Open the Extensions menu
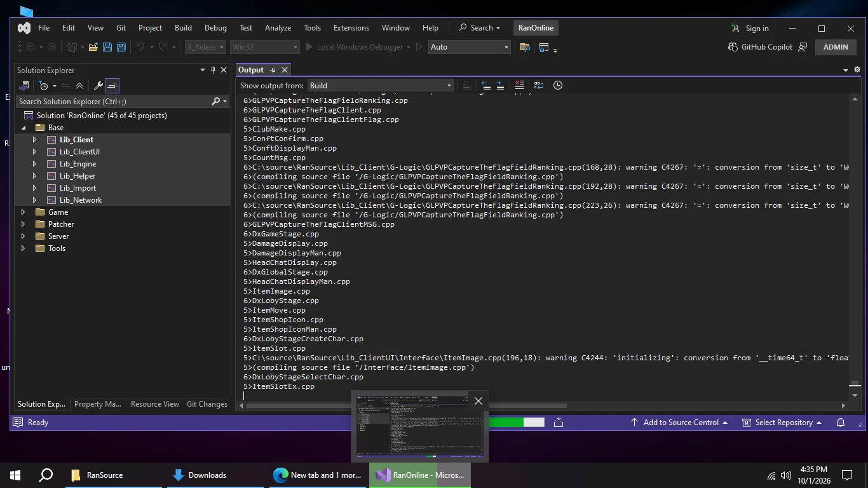The height and width of the screenshot is (488, 868). [x=351, y=28]
